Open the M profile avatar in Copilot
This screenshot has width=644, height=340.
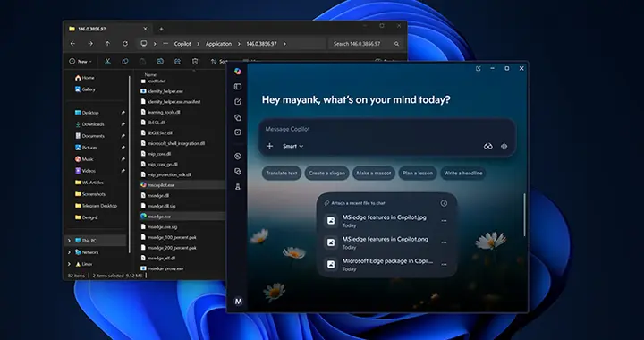coord(238,302)
